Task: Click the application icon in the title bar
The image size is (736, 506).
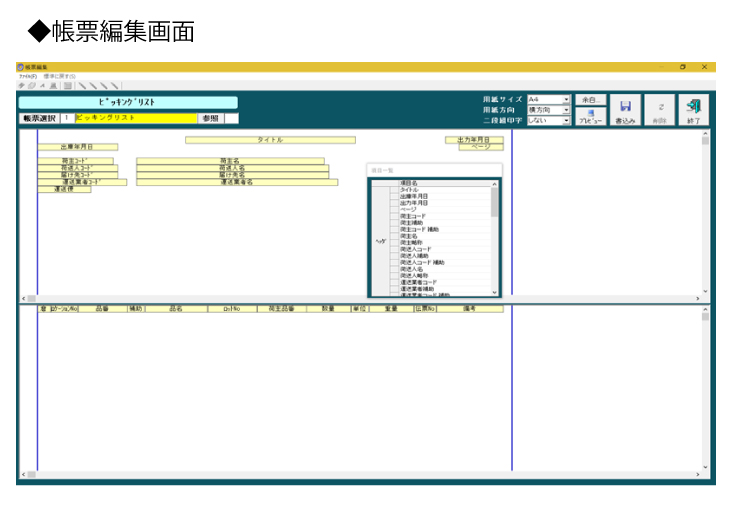Action: click(x=20, y=67)
